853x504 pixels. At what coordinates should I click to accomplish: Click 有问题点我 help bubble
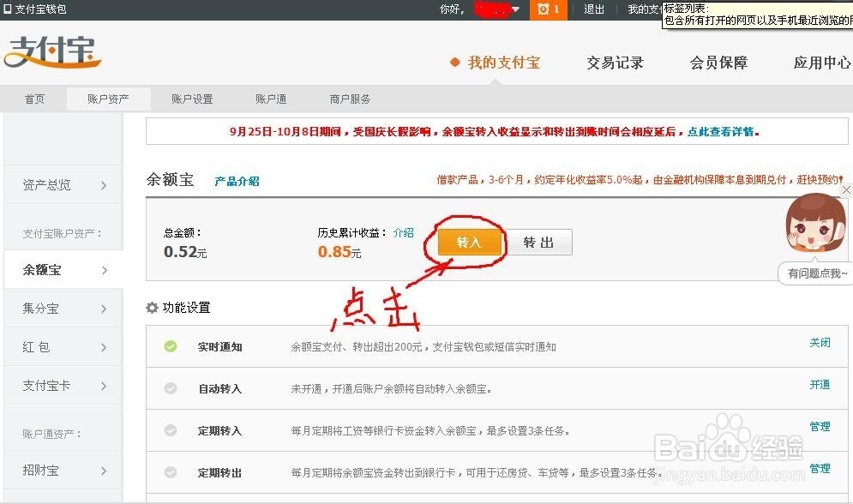817,273
